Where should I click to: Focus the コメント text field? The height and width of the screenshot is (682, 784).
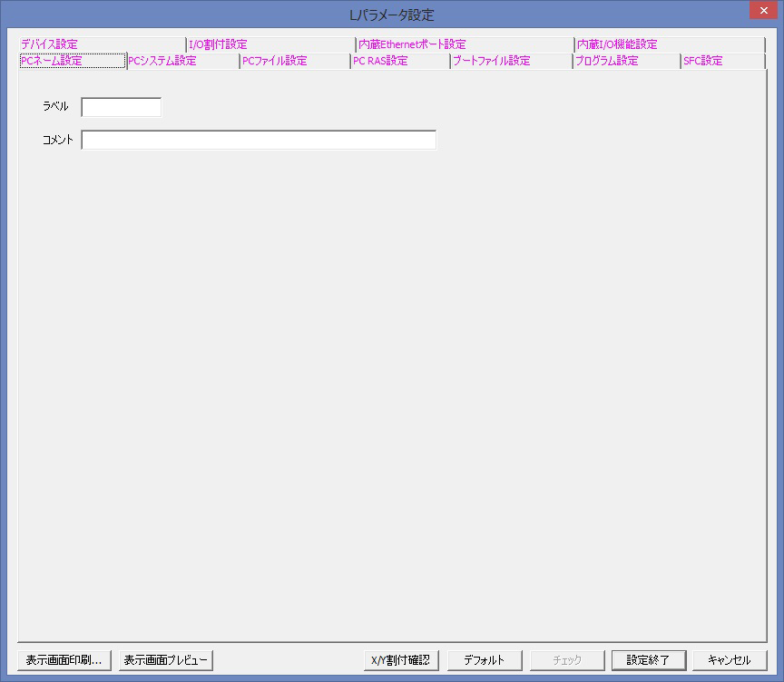[259, 140]
